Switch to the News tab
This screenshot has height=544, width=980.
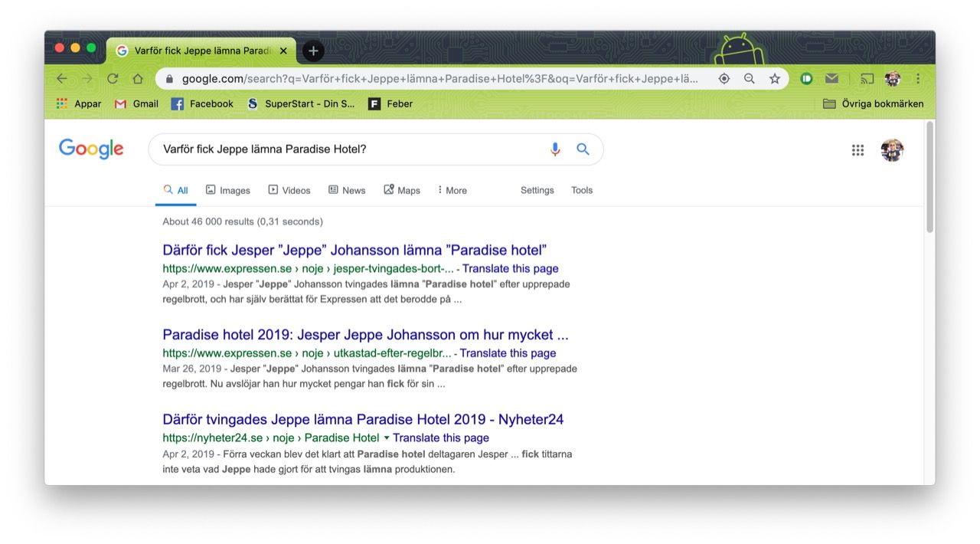pyautogui.click(x=347, y=190)
